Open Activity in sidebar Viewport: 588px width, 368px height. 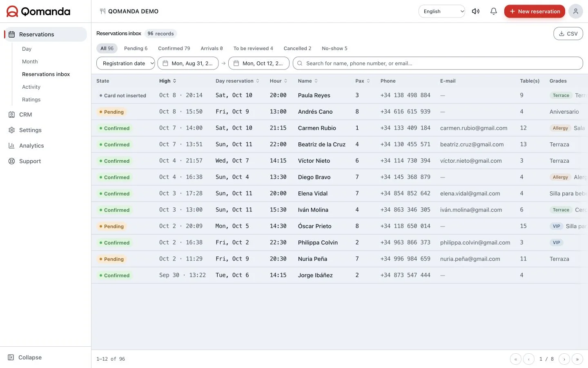pos(31,87)
